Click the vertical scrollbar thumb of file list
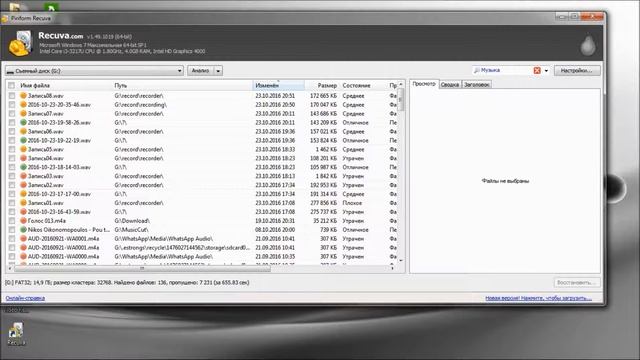 pos(401,100)
